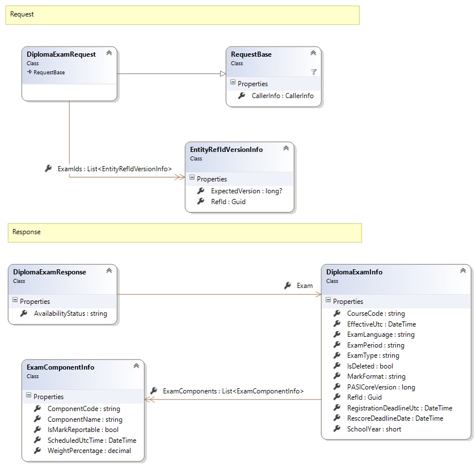Collapse the DiplomaExamRequest class shape
Screen dimensions: 476x466
click(x=109, y=54)
